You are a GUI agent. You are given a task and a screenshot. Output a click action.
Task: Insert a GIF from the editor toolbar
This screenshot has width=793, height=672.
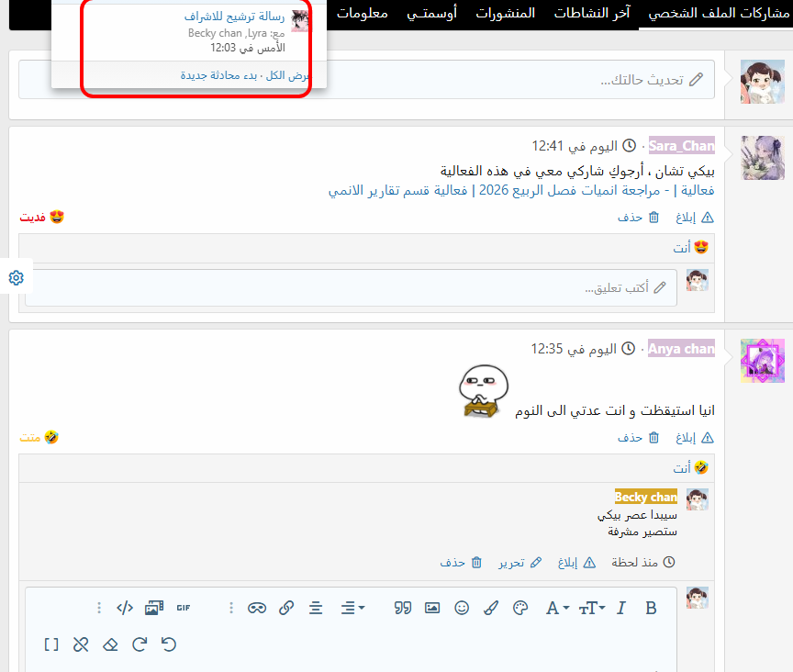[184, 608]
